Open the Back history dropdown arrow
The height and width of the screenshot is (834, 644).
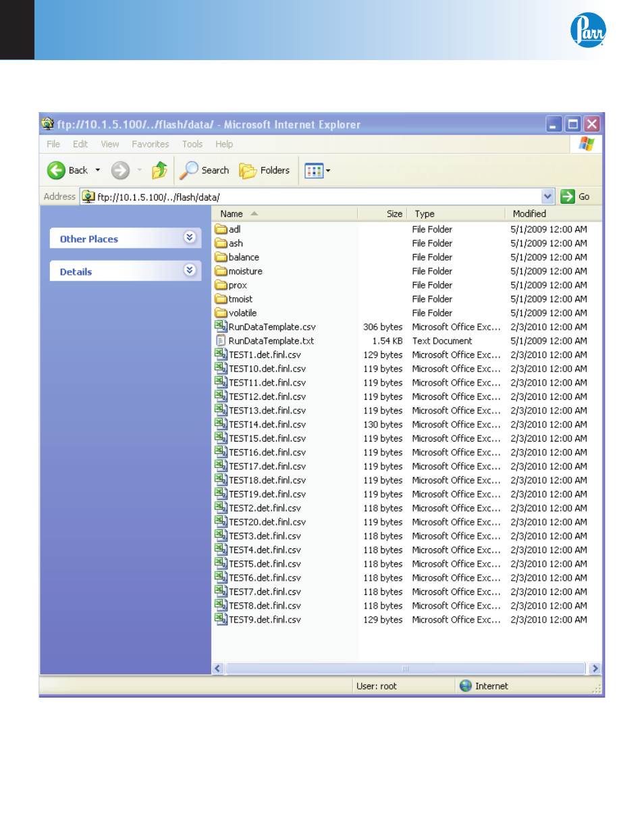click(98, 170)
